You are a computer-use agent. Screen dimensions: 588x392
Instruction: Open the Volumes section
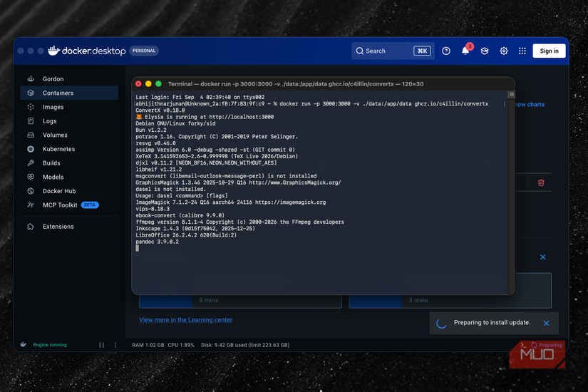(69, 135)
